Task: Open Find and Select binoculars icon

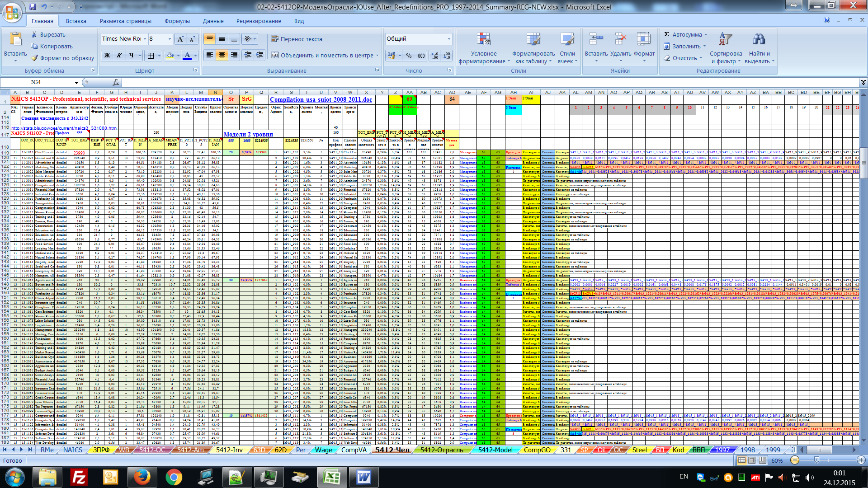Action: (759, 40)
